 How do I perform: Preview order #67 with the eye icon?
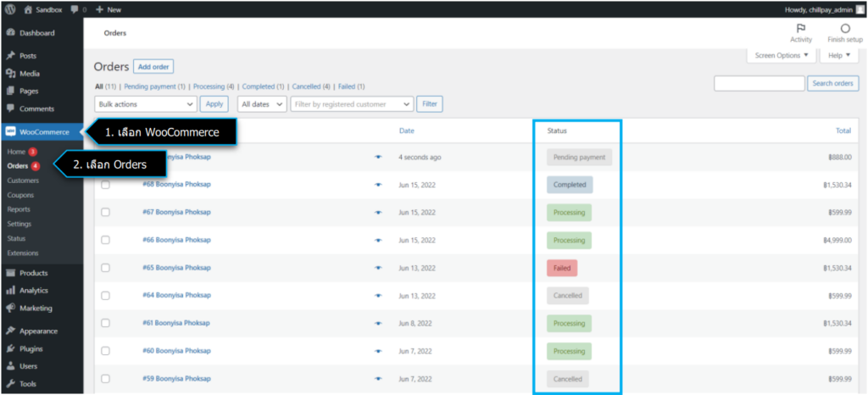tap(378, 213)
